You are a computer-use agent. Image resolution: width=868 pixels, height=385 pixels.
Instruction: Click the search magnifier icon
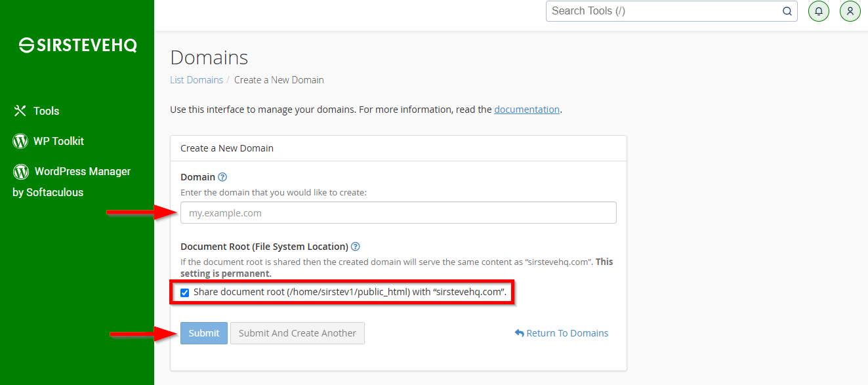coord(787,11)
